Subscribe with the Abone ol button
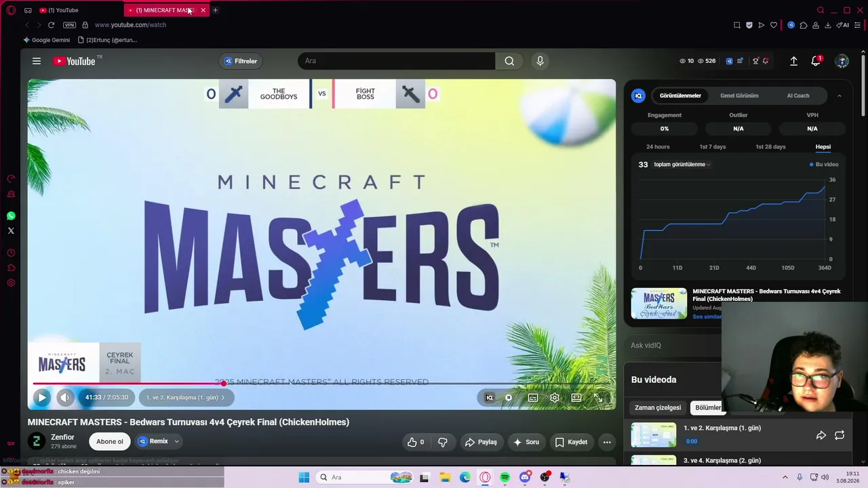The width and height of the screenshot is (868, 488). coord(110,442)
